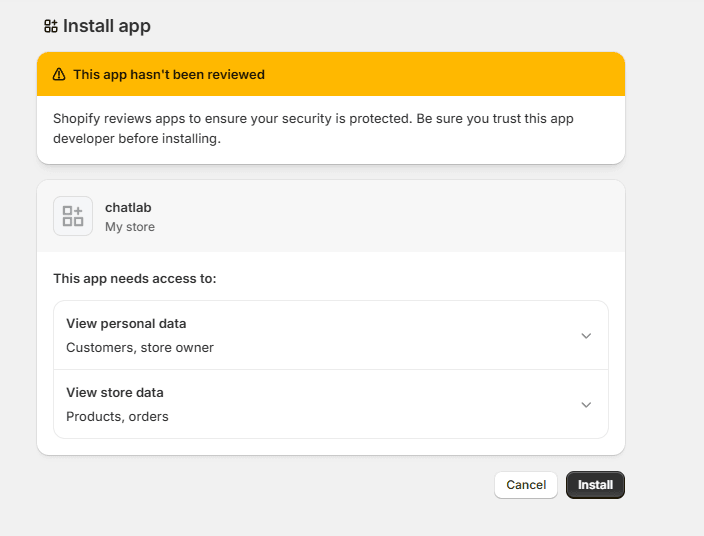Screen dimensions: 704x536
Task: Click the Cancel button
Action: point(526,485)
